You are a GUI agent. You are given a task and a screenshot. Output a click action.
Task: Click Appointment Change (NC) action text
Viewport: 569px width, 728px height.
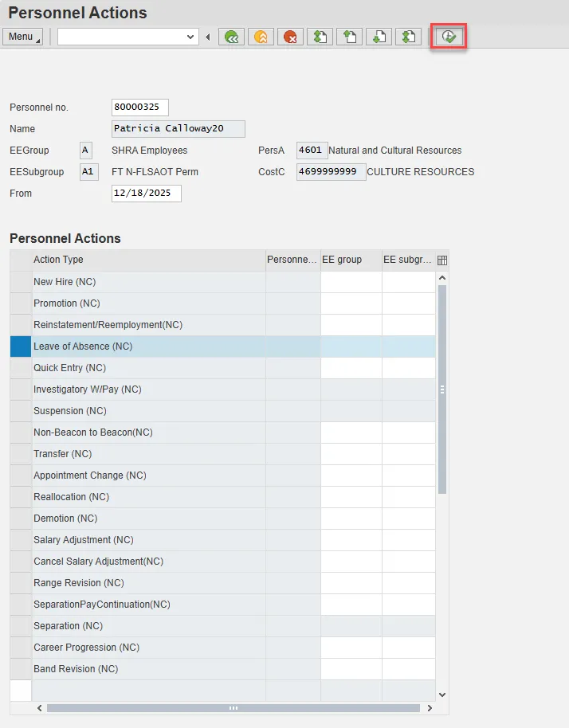(89, 476)
